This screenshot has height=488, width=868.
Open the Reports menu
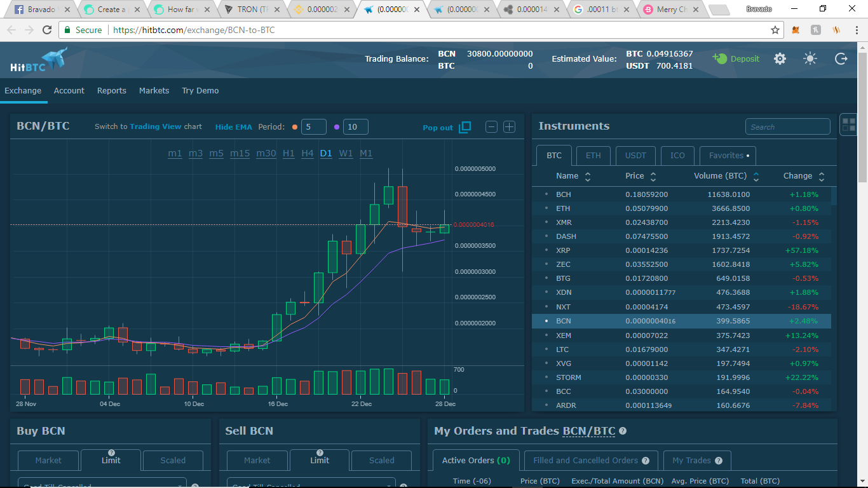tap(112, 91)
